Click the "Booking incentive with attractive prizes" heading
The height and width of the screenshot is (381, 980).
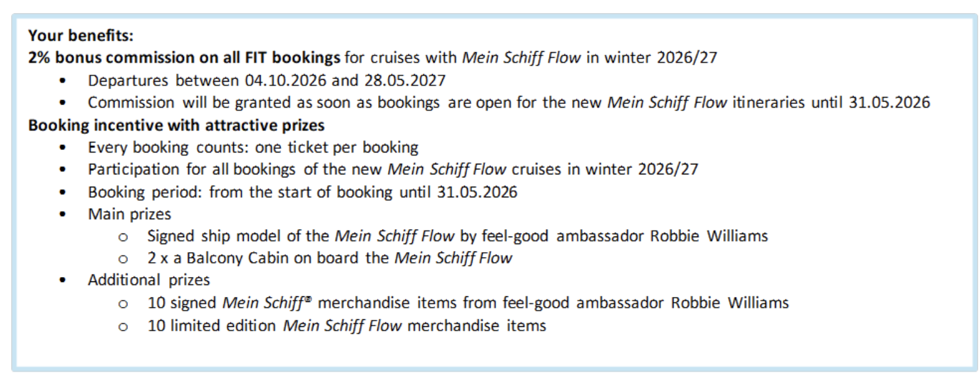[176, 126]
